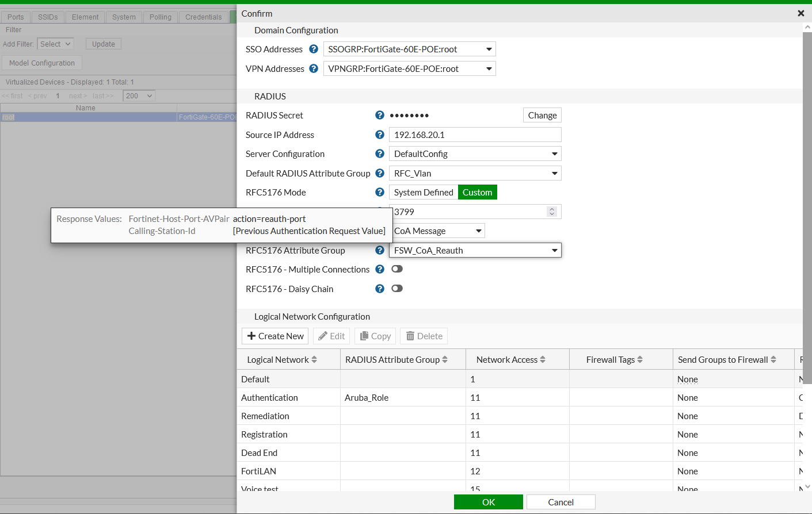The width and height of the screenshot is (812, 514).
Task: Open the RFC5176 Attribute Group dropdown
Action: (x=554, y=250)
